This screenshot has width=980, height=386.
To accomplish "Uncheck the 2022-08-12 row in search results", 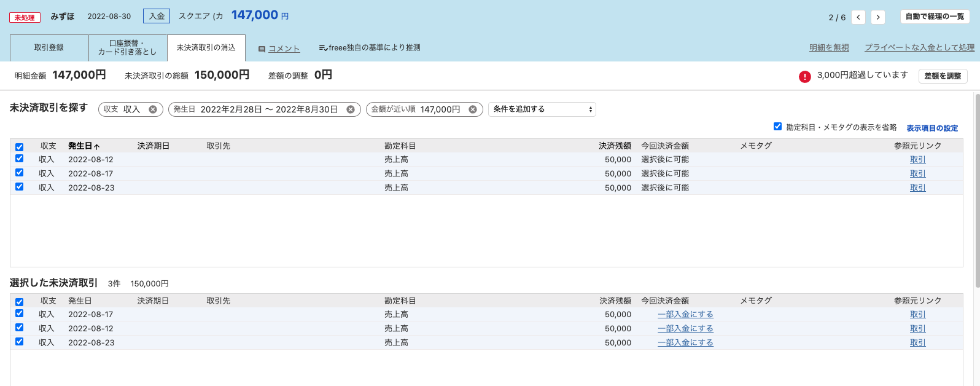I will click(20, 159).
